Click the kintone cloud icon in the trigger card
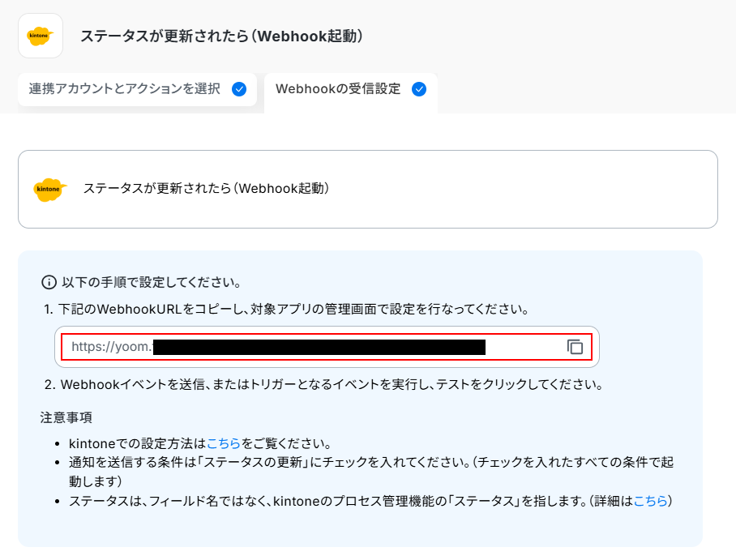The width and height of the screenshot is (736, 560). [50, 189]
